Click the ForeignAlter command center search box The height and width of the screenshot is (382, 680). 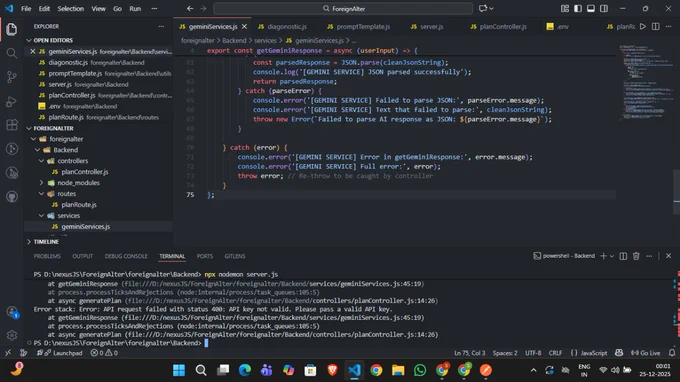tap(343, 8)
